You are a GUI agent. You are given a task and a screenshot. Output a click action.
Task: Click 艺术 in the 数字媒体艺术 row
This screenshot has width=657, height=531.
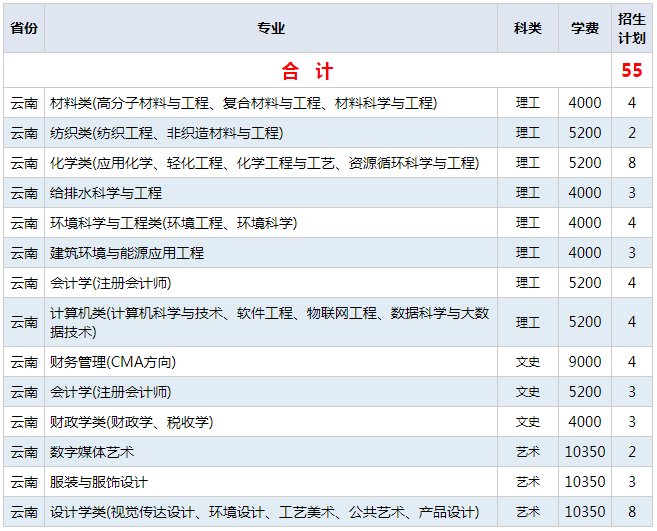(x=528, y=452)
